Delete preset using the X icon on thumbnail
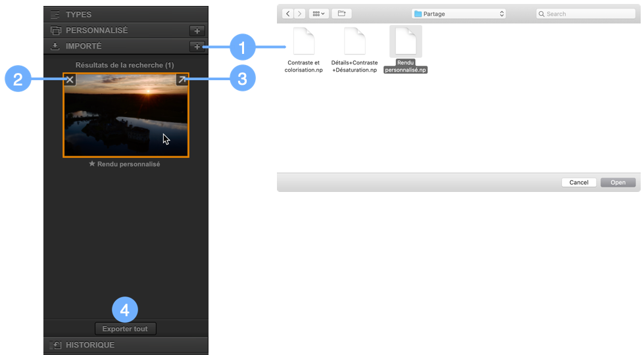Viewport: 644px width, 355px height. (70, 80)
